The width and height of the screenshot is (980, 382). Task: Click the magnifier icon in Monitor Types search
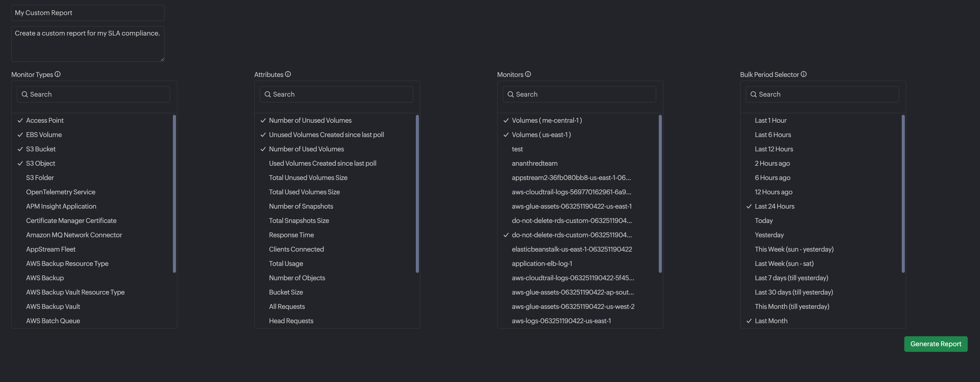pyautogui.click(x=25, y=94)
